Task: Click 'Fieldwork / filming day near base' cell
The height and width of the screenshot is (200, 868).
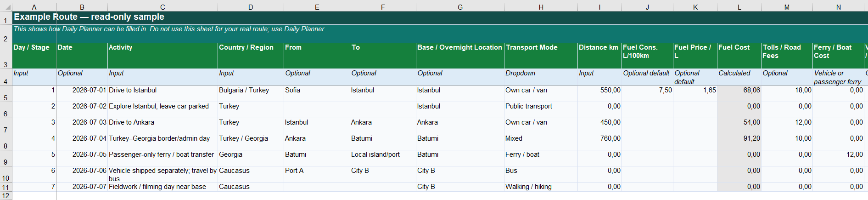Action: [x=162, y=187]
